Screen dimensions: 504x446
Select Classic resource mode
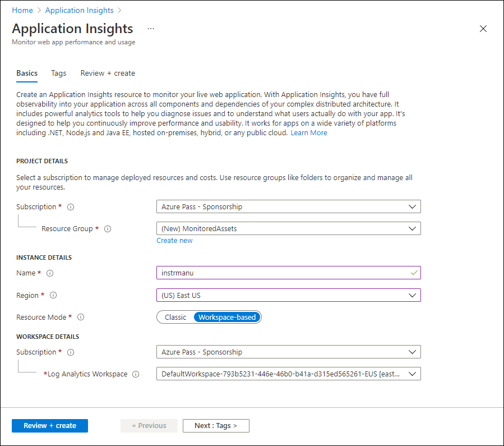pyautogui.click(x=175, y=316)
